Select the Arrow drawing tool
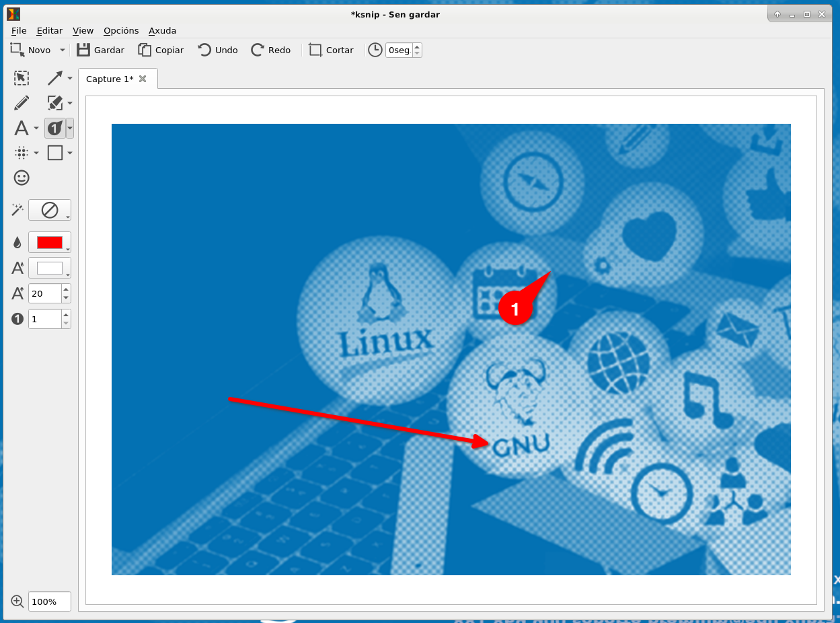This screenshot has width=840, height=623. tap(55, 78)
